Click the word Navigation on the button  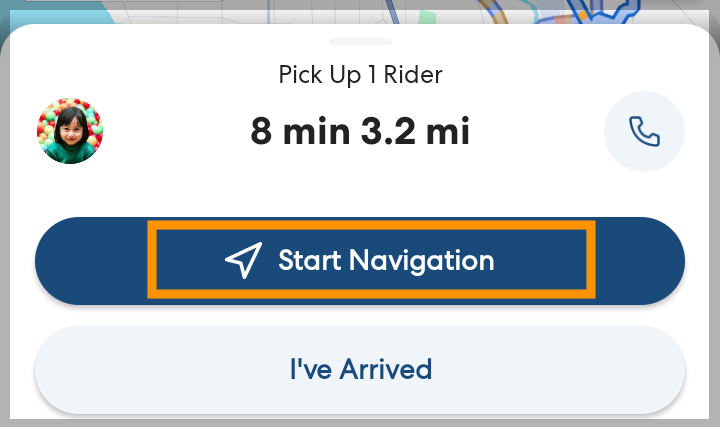tap(420, 261)
